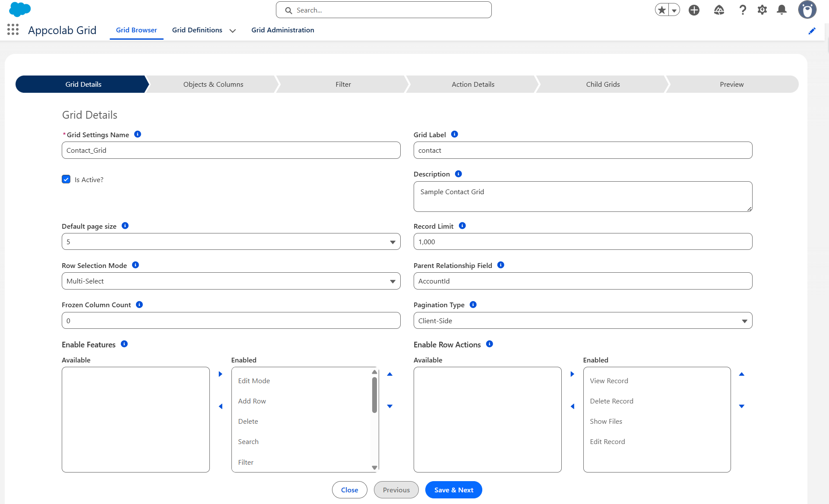829x504 pixels.
Task: Show info tooltip for Row Selection Mode
Action: [x=136, y=265]
